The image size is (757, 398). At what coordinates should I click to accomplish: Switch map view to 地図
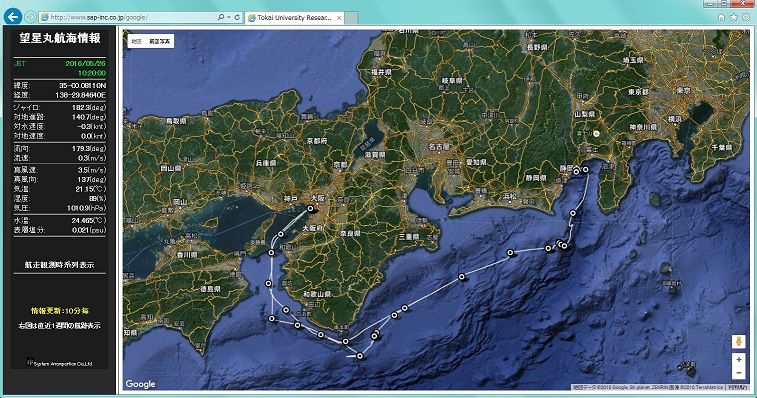[137, 42]
